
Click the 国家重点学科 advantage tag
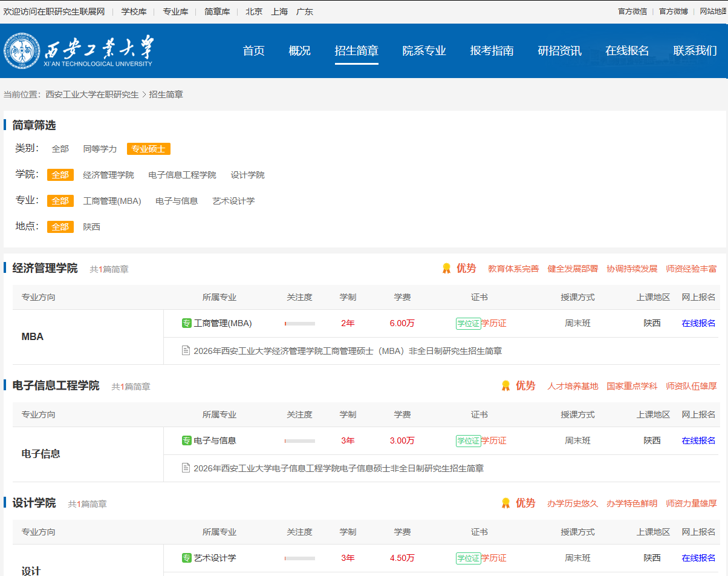coord(632,386)
